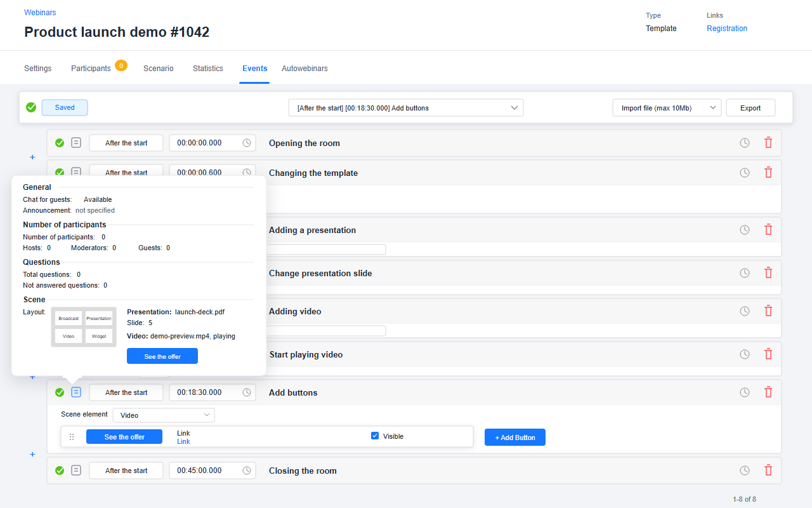
Task: Click green check beside Saved indicator
Action: pos(31,107)
